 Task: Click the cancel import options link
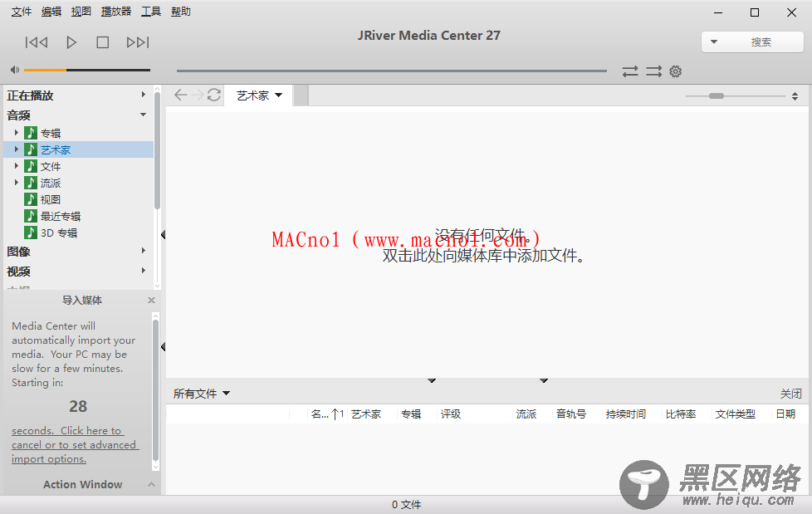75,444
